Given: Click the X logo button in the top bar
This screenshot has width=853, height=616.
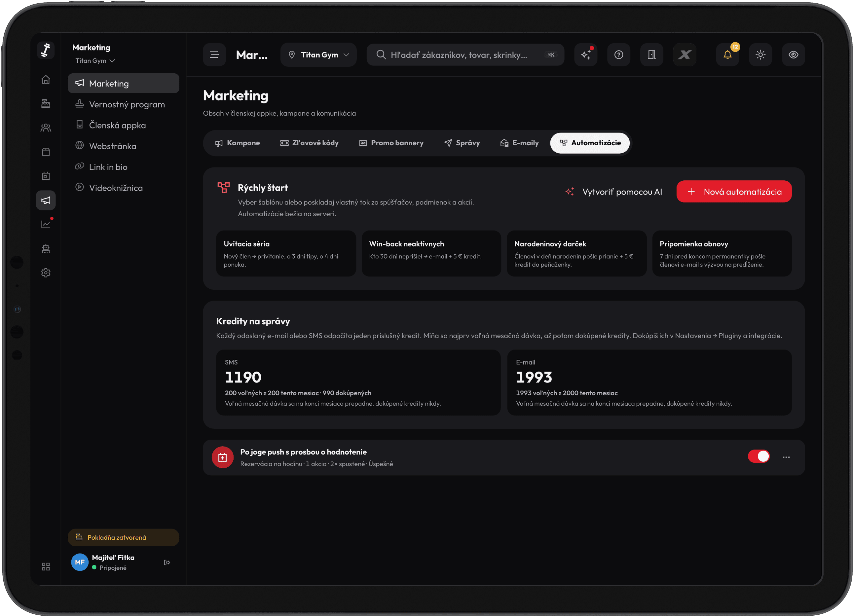Looking at the screenshot, I should click(x=685, y=55).
